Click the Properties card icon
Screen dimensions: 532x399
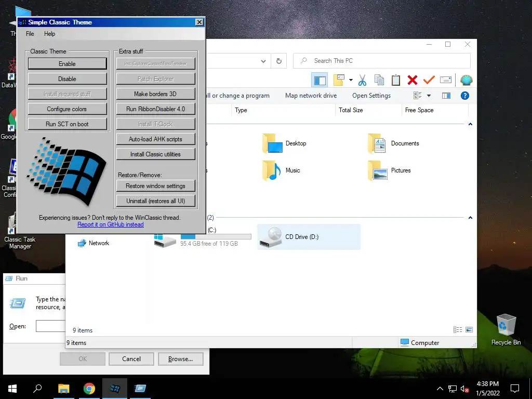(445, 80)
